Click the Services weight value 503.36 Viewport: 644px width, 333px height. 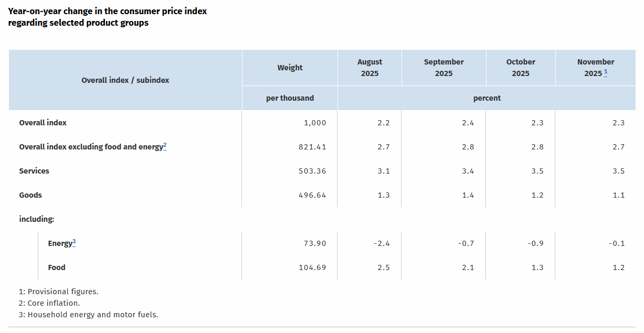[312, 171]
